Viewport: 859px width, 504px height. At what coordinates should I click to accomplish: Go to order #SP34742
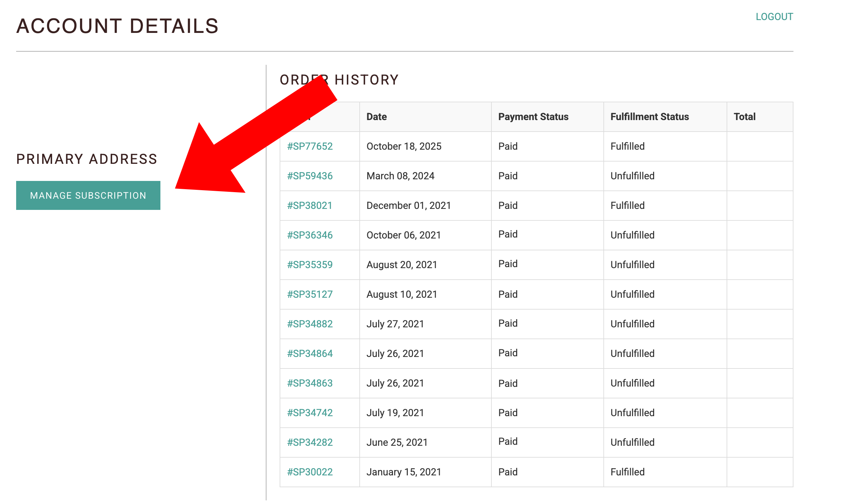click(x=310, y=413)
